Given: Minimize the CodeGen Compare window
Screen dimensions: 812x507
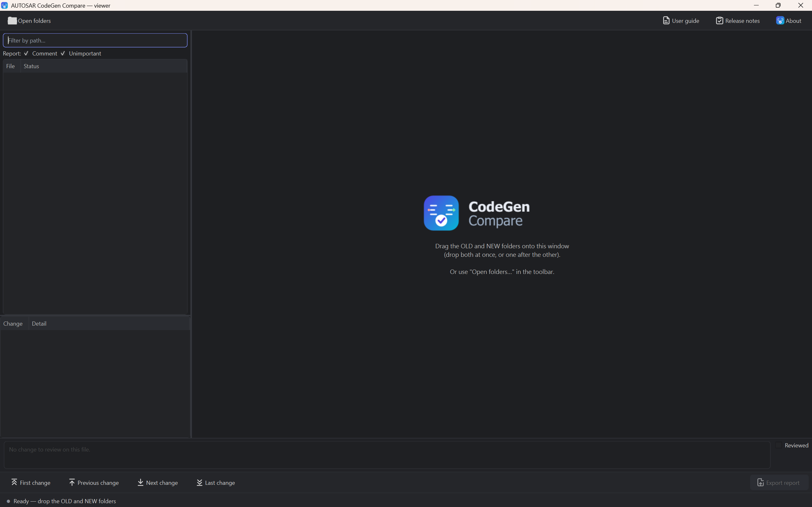Looking at the screenshot, I should (756, 5).
